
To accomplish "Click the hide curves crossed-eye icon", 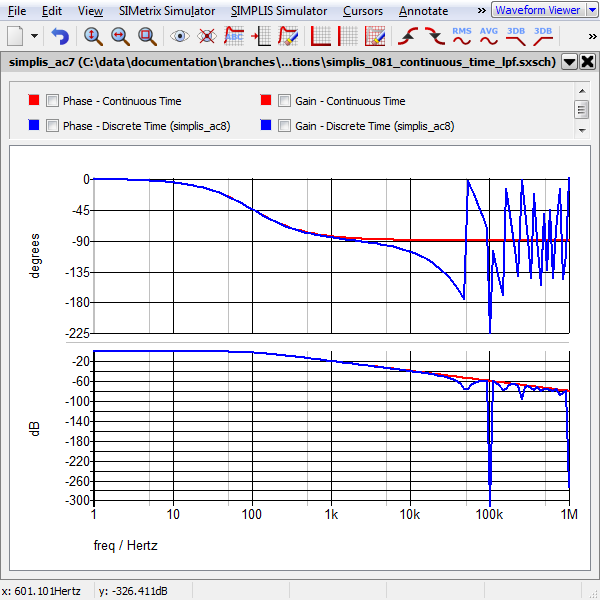I will click(x=207, y=36).
